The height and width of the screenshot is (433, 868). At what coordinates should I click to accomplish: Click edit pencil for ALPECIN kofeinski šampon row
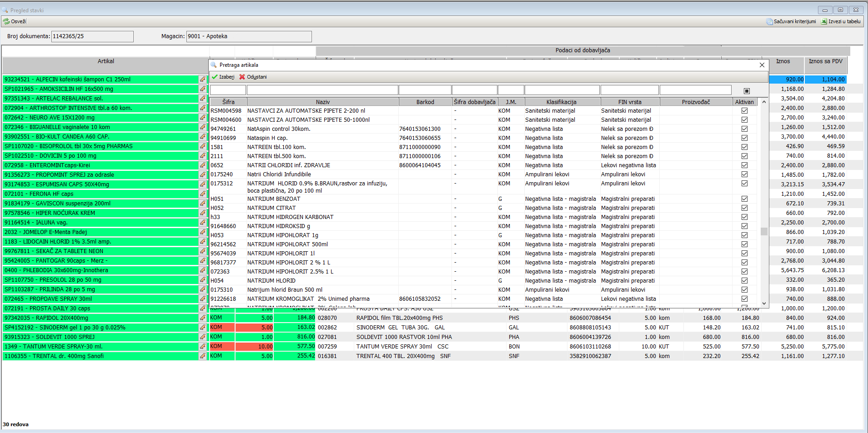pos(203,79)
